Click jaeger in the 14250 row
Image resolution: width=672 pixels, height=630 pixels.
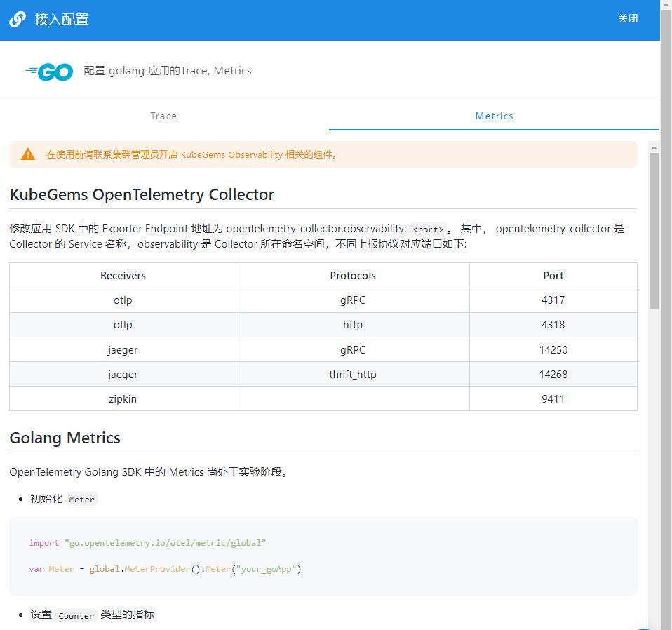tap(123, 349)
